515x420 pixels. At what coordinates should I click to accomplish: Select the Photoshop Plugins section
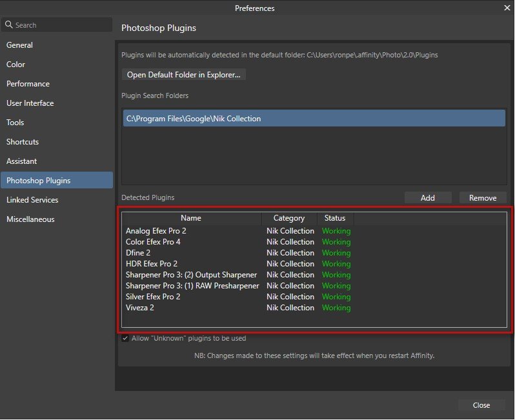tap(57, 180)
